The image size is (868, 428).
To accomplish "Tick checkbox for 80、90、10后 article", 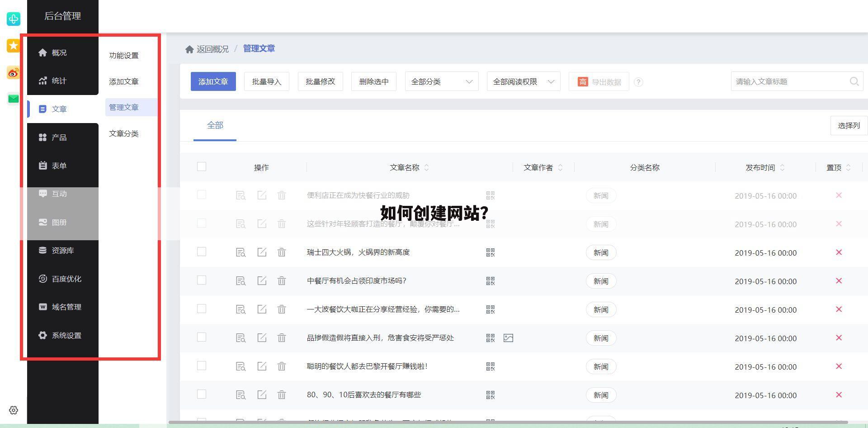I will [202, 394].
